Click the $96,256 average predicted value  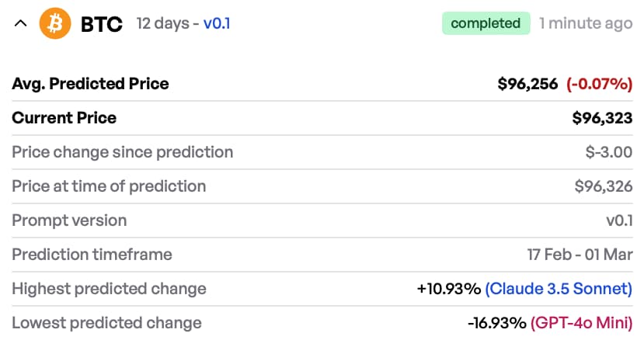527,84
